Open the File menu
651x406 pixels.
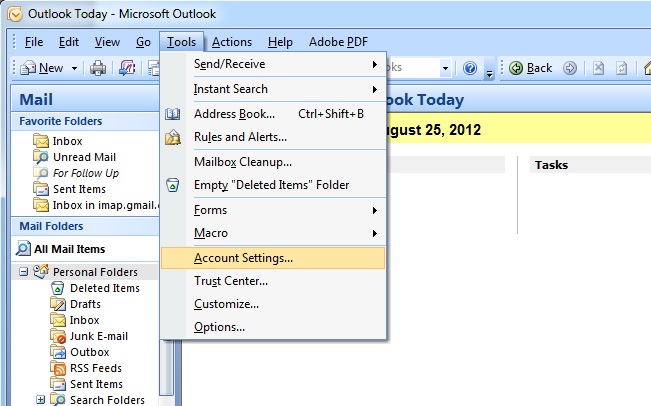(x=34, y=42)
